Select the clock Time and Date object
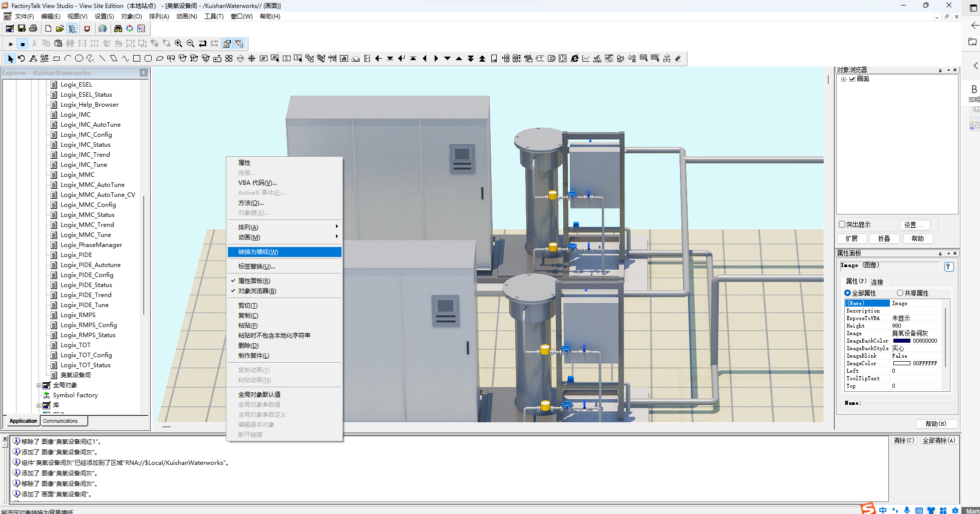This screenshot has height=514, width=980. point(563,59)
